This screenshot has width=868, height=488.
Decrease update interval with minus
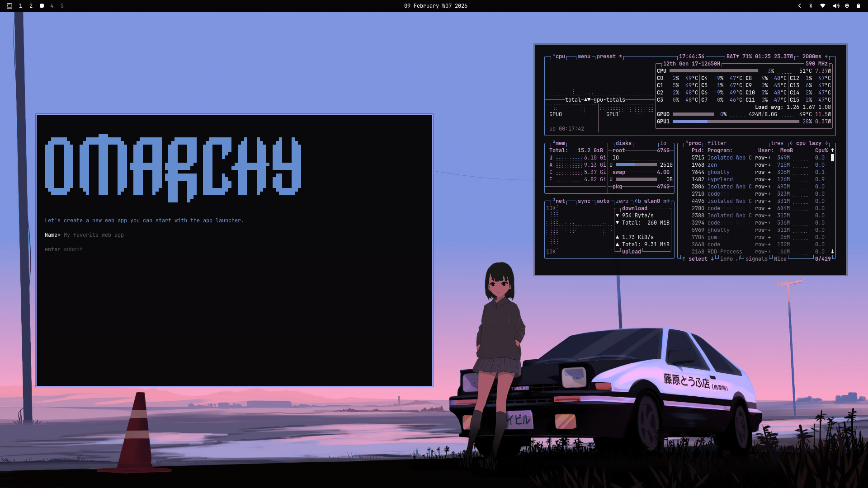click(x=797, y=56)
